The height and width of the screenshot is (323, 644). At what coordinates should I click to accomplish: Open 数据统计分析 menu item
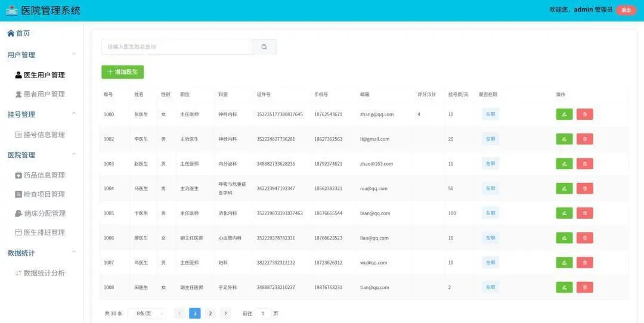41,273
